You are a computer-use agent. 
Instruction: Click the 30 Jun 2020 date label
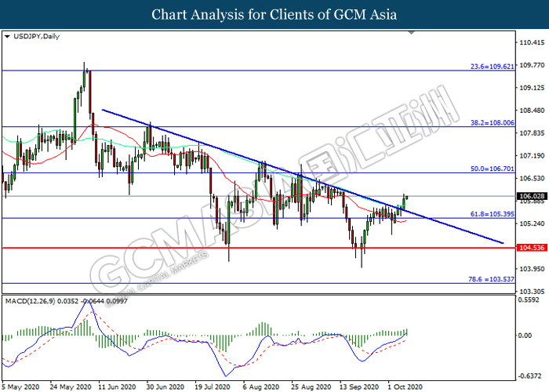[165, 387]
